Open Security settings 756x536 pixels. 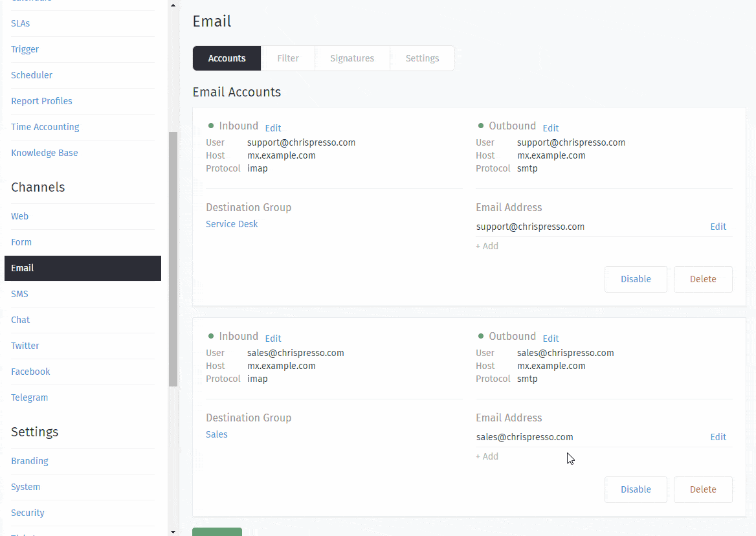point(27,513)
